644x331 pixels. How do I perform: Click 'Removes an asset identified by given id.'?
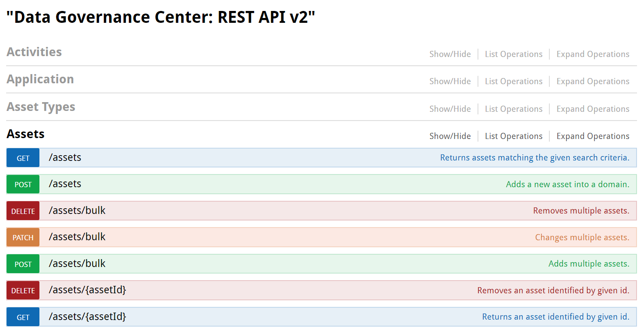[x=553, y=291]
